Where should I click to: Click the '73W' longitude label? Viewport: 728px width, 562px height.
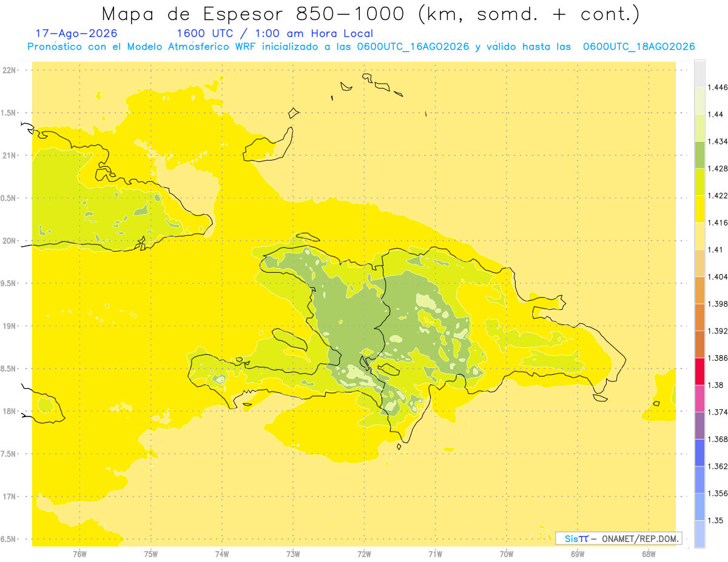pos(293,554)
